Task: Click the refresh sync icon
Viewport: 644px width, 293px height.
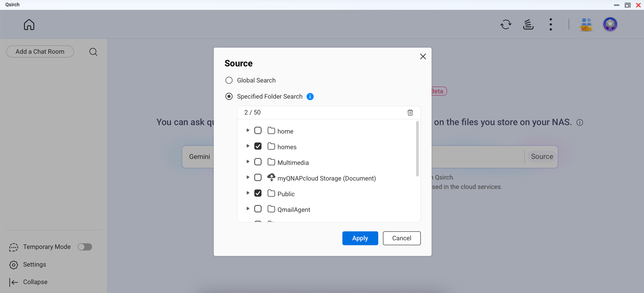Action: tap(506, 24)
